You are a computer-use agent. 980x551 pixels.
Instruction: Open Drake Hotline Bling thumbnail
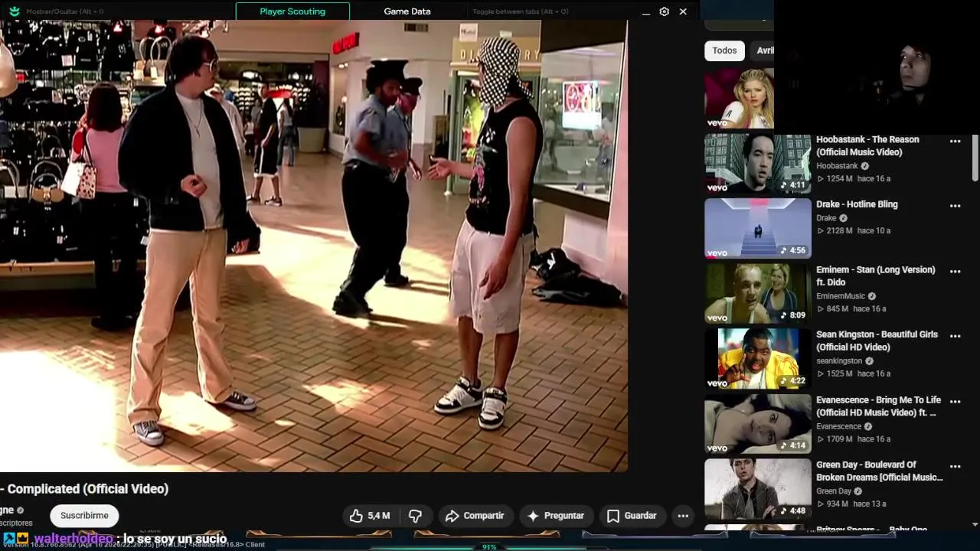(758, 228)
